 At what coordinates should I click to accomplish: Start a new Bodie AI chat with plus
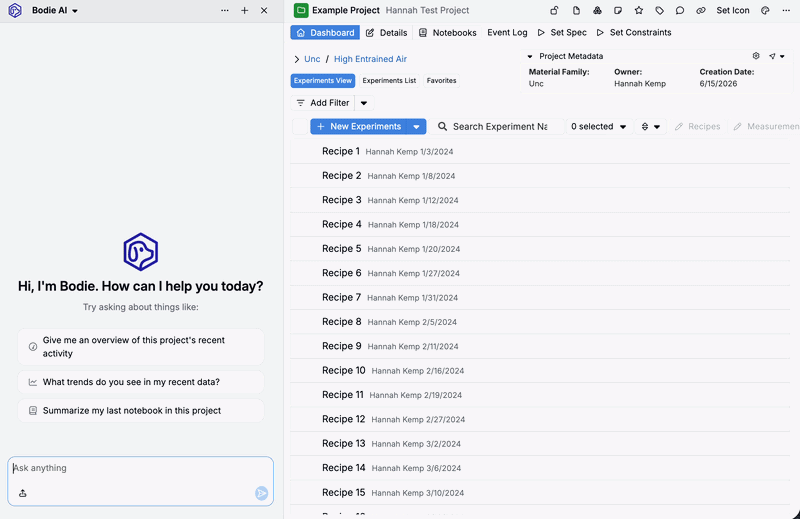coord(244,10)
